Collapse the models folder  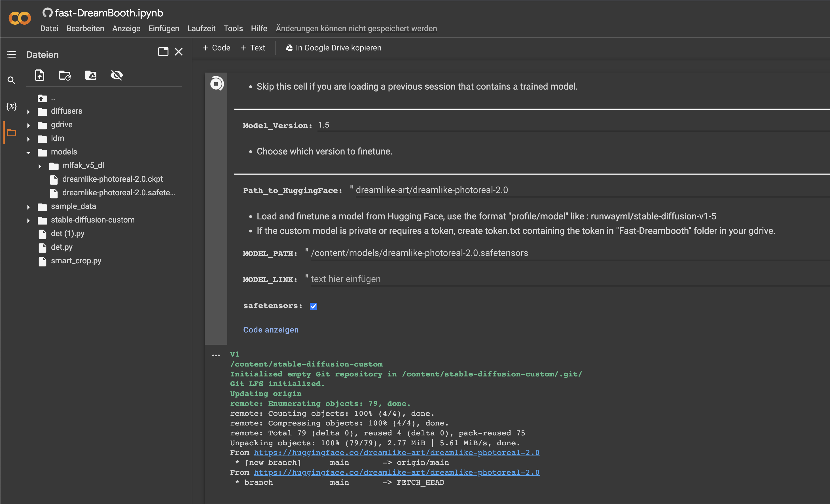pyautogui.click(x=28, y=152)
